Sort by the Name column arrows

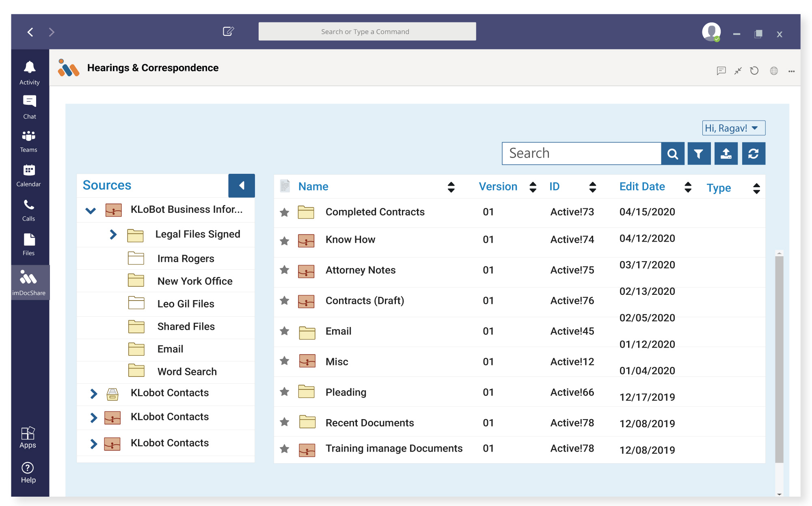(451, 187)
